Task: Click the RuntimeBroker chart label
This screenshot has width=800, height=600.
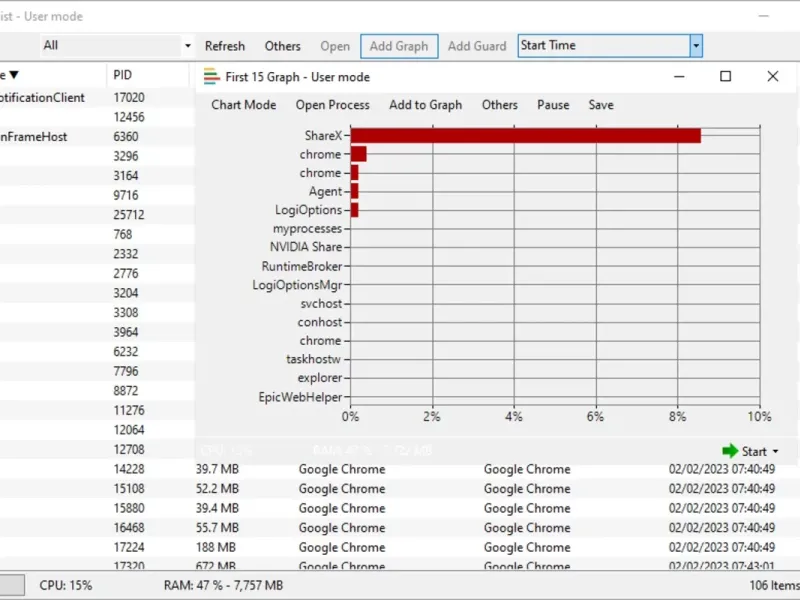Action: (302, 266)
